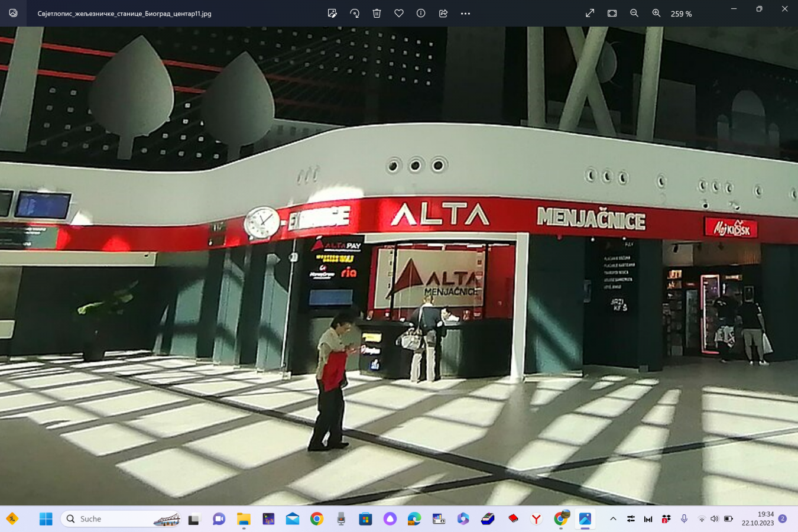Show file info with the info icon

coord(421,13)
